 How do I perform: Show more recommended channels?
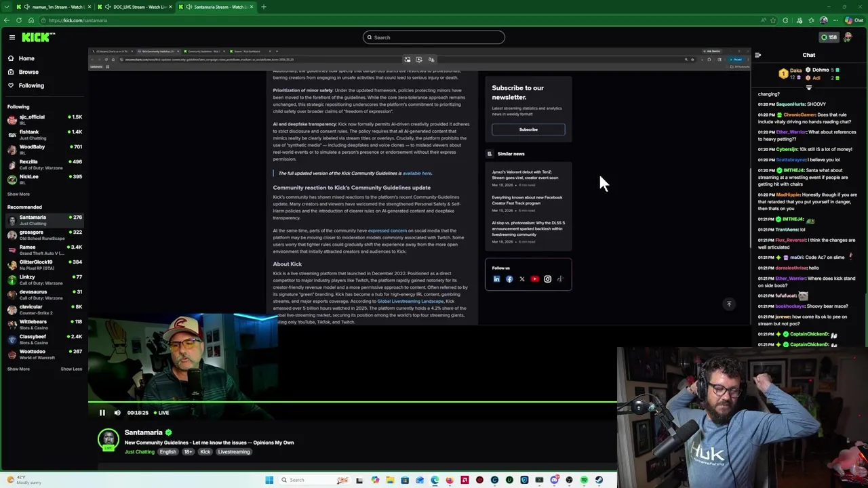[18, 369]
